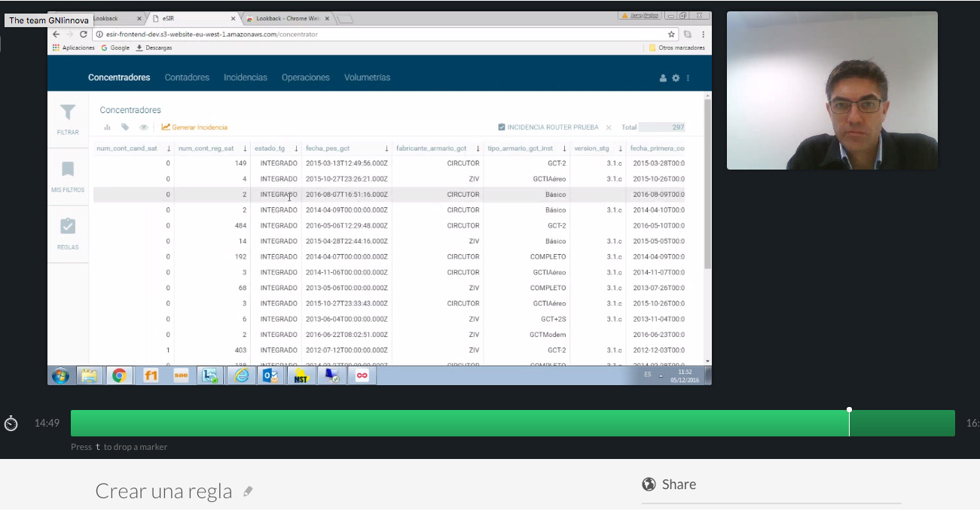Open the Incidencias tab
This screenshot has height=511, width=980.
pos(245,78)
